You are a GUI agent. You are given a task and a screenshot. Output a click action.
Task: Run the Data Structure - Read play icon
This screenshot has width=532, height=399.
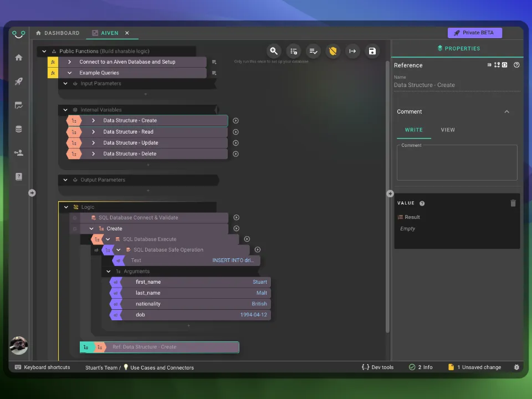coord(236,132)
